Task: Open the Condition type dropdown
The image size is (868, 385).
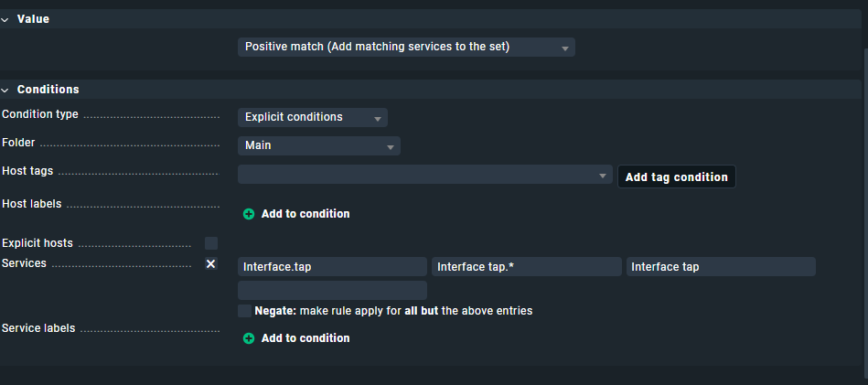Action: point(312,117)
